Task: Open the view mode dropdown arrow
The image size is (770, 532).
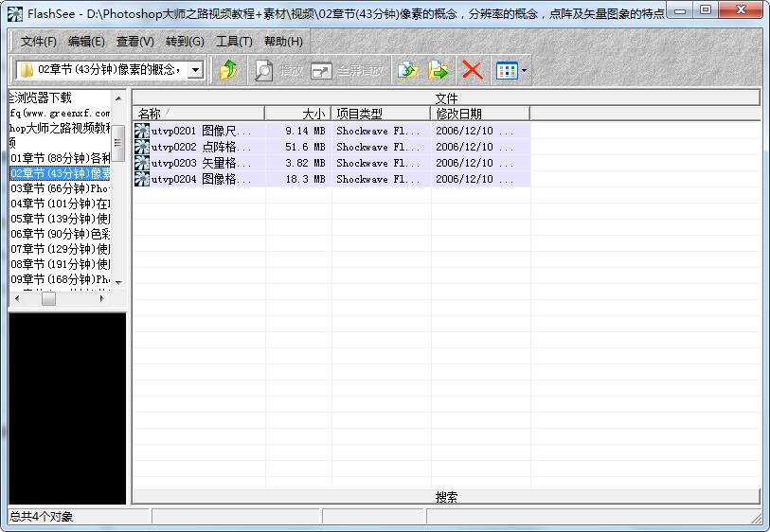Action: point(524,71)
